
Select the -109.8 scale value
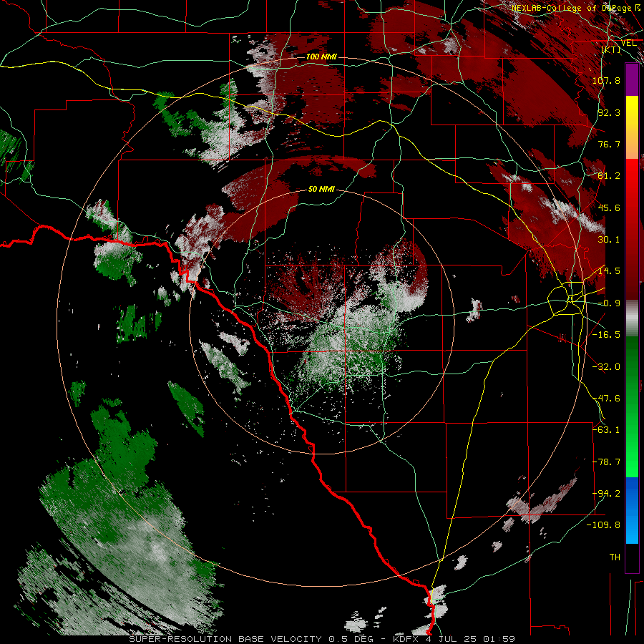pyautogui.click(x=604, y=525)
